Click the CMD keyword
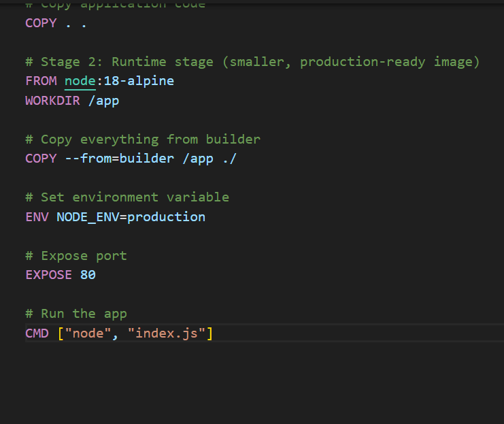The height and width of the screenshot is (424, 504). [37, 333]
